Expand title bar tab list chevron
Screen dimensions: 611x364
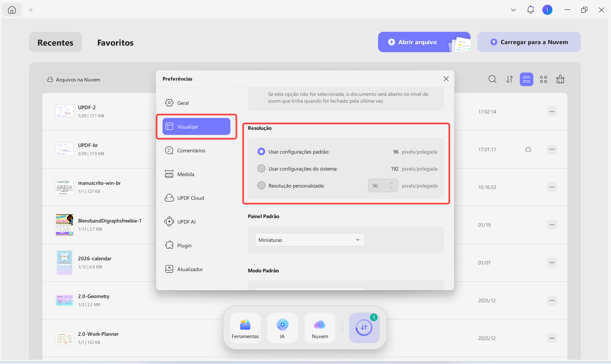click(513, 10)
